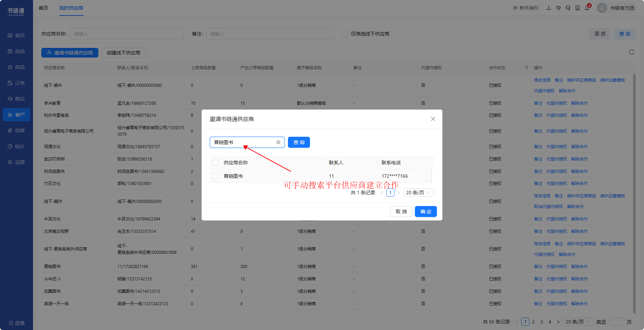
Task: Open 设置 in the left sidebar
Action: coord(17,162)
